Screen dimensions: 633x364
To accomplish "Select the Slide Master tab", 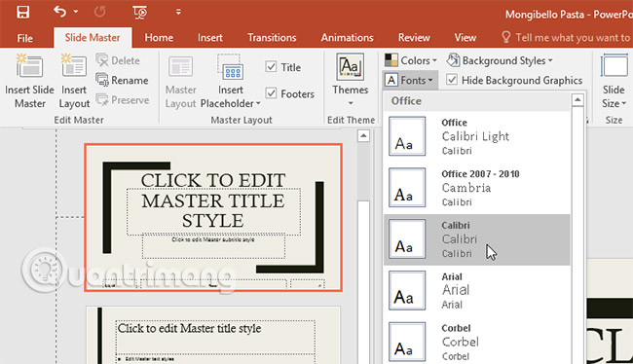I will tap(93, 38).
